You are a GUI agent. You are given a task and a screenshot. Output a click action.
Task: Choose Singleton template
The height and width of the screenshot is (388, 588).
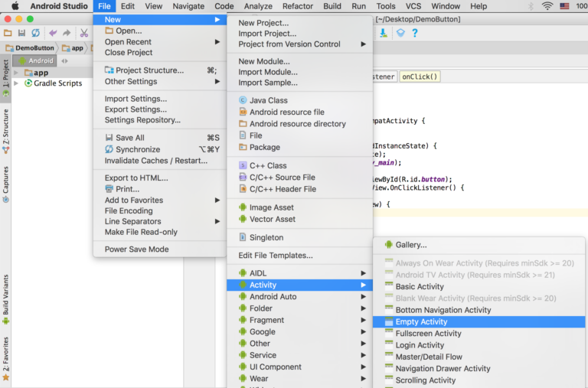[300, 237]
